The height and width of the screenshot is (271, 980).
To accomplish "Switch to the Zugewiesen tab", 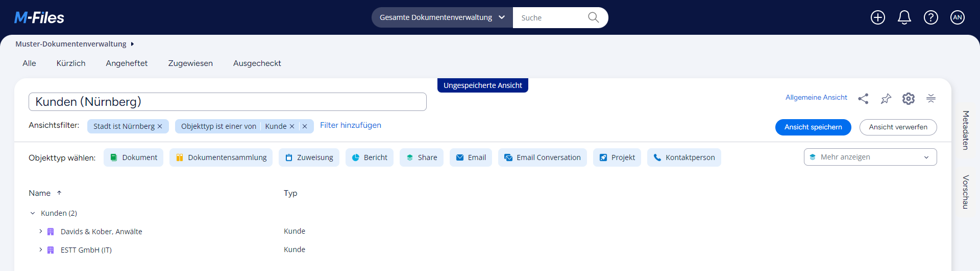I will click(190, 63).
